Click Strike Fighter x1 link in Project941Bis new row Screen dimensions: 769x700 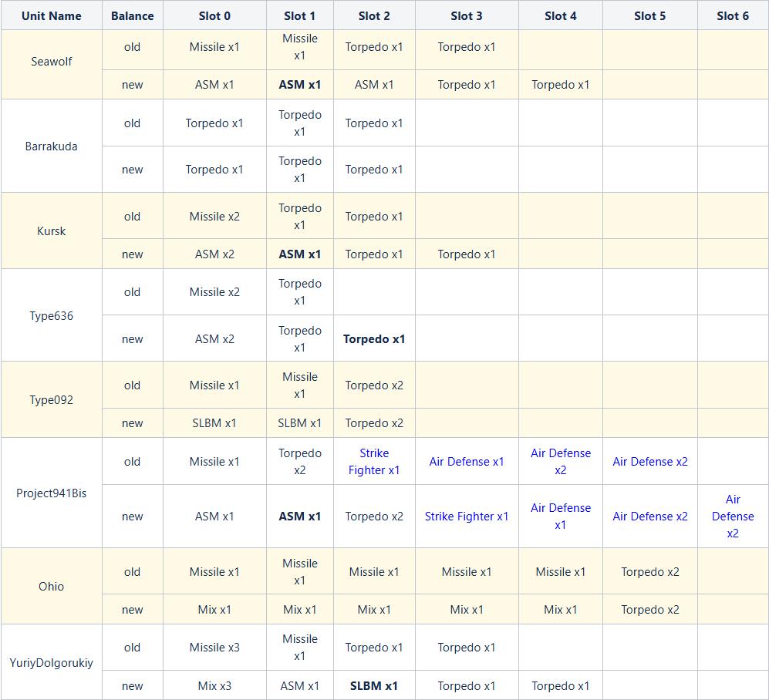pyautogui.click(x=467, y=517)
